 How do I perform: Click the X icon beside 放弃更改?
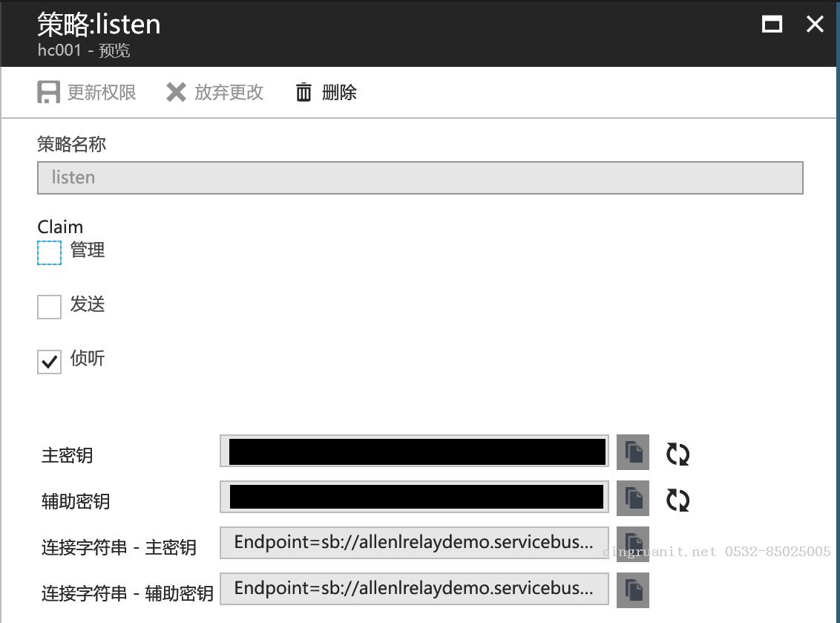click(175, 92)
